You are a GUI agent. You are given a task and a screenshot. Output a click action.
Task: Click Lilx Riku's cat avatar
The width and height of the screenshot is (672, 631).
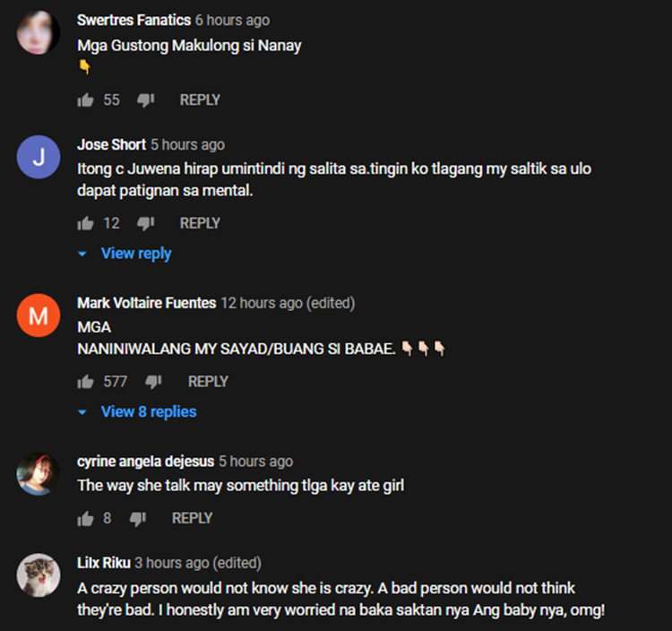coord(39,575)
